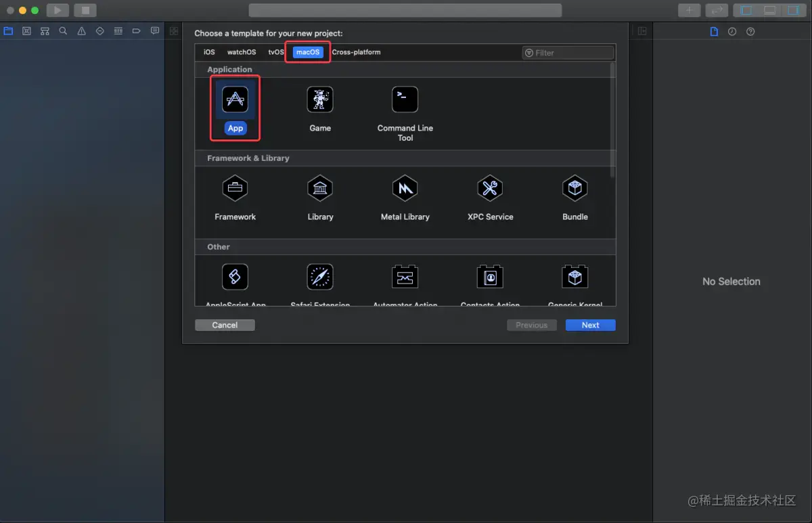Choose the XPC Service template icon
This screenshot has width=812, height=523.
pos(490,188)
